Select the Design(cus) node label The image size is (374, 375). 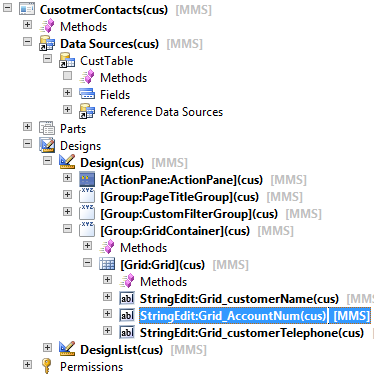112,163
